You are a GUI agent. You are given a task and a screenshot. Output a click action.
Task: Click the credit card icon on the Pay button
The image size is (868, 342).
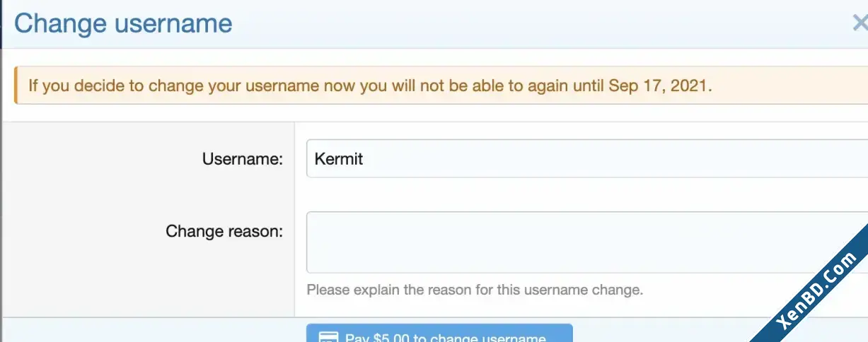coord(327,338)
